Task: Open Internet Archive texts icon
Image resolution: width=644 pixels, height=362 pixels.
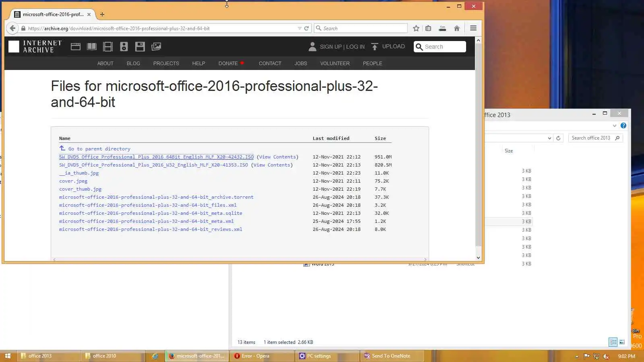Action: [x=92, y=47]
